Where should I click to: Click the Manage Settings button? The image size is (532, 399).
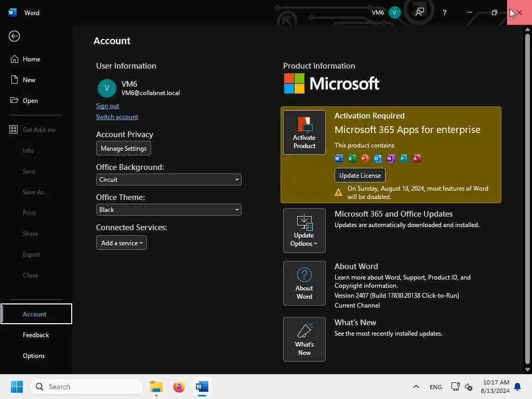(124, 148)
